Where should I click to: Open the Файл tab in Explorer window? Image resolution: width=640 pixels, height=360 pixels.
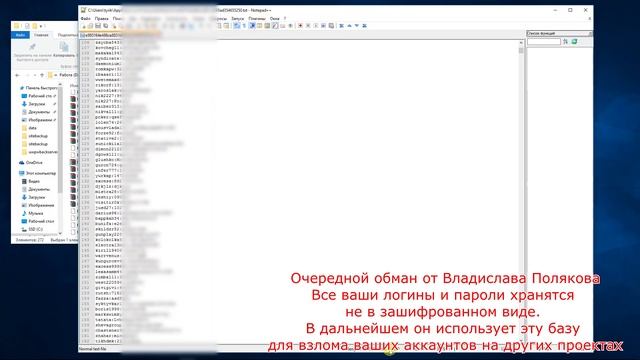(x=20, y=35)
